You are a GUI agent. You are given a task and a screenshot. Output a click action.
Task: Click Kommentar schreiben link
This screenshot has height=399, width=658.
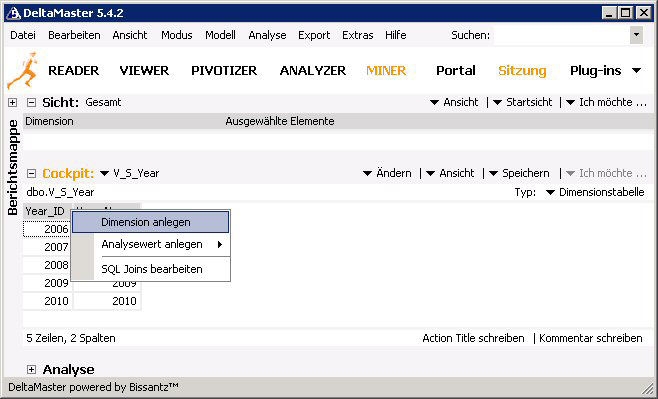[x=591, y=338]
